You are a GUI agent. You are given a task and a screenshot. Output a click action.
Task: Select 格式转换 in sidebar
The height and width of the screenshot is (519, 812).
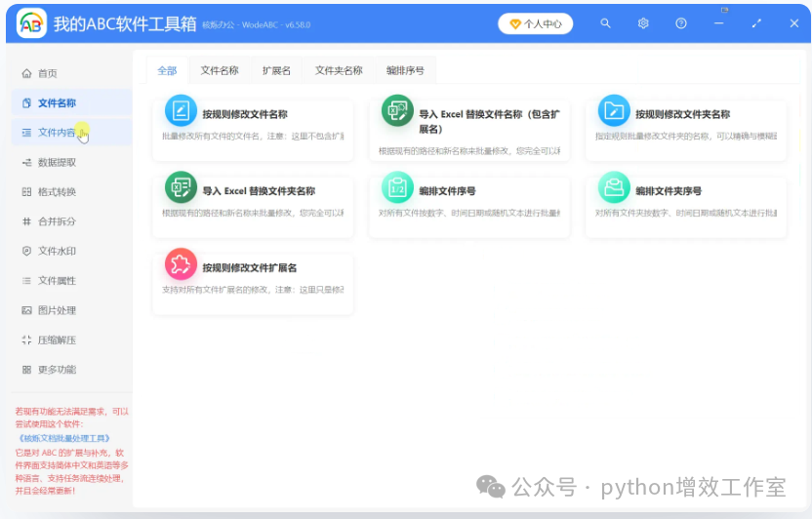click(x=71, y=192)
